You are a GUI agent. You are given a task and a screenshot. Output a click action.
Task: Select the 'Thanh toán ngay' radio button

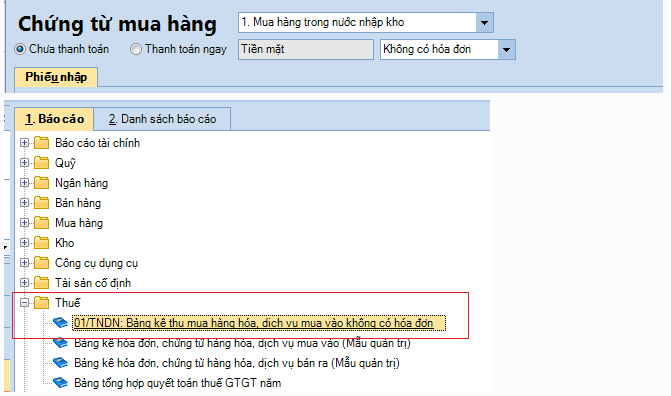tap(136, 49)
